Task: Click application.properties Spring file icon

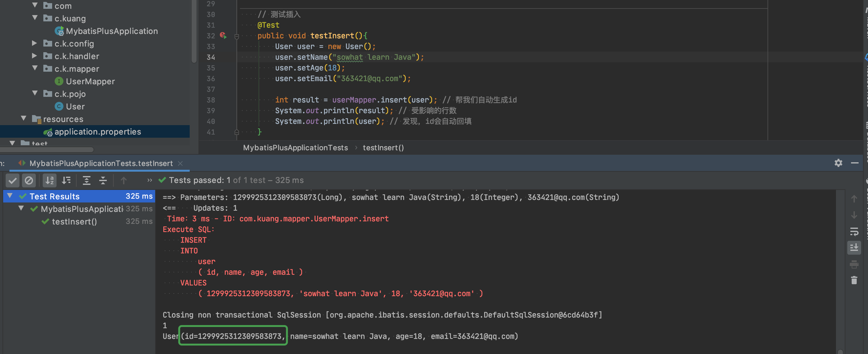Action: coord(48,132)
